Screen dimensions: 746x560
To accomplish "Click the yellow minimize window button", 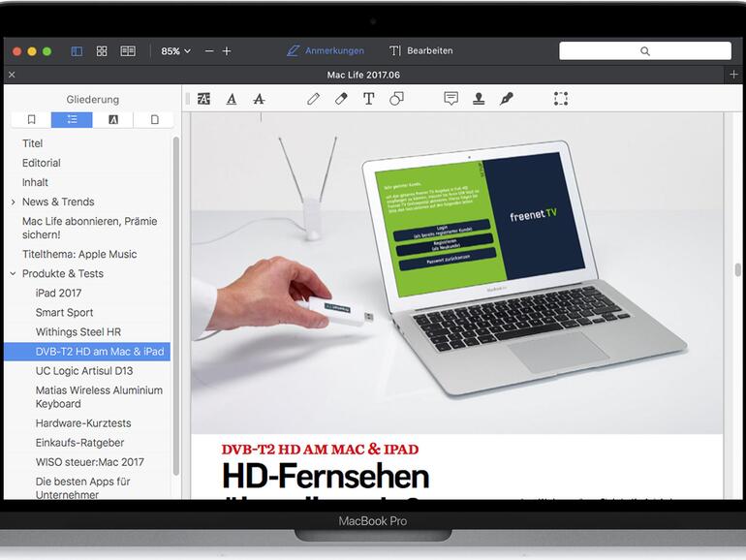I will click(x=32, y=51).
